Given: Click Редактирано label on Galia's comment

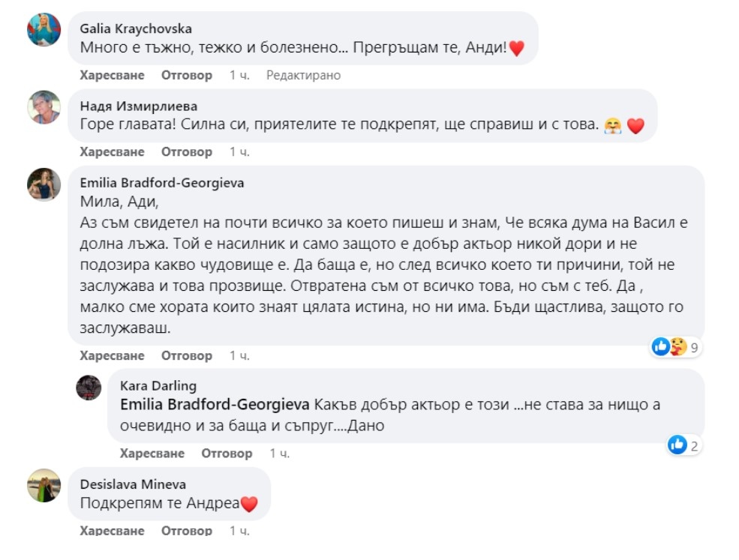Looking at the screenshot, I should (303, 75).
